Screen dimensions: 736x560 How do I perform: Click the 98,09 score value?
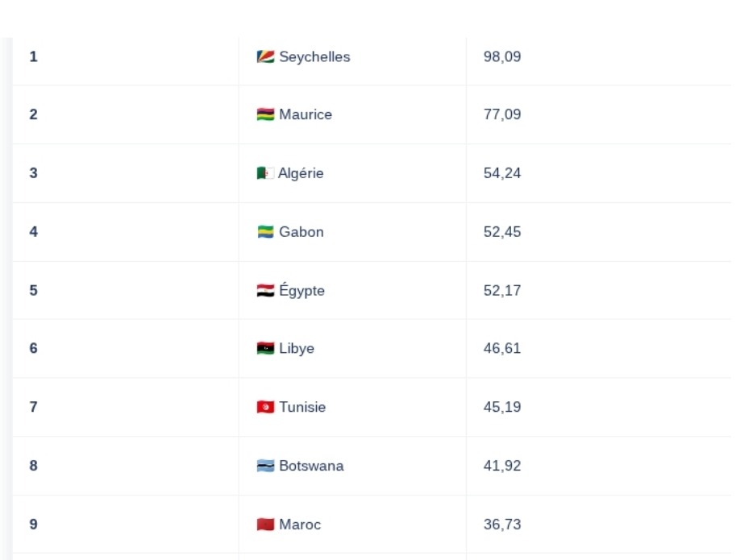[x=502, y=57]
